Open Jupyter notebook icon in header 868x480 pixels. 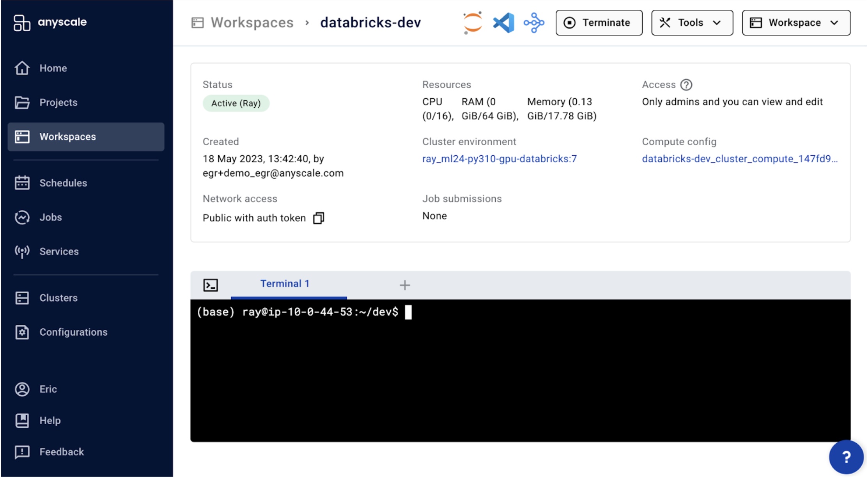[x=473, y=23]
